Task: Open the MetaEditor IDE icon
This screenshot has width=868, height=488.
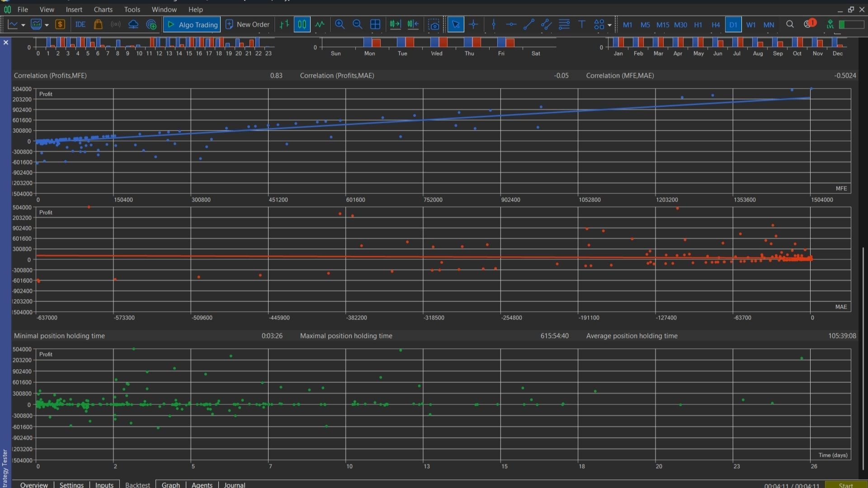Action: click(80, 24)
